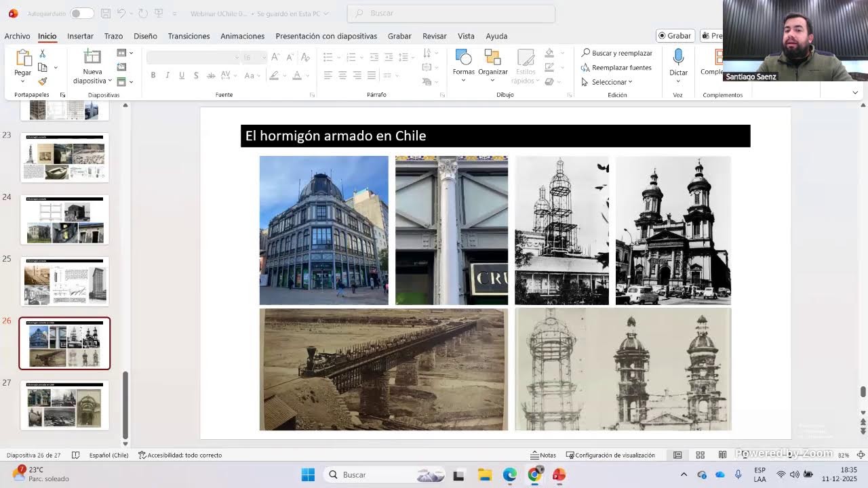This screenshot has height=488, width=868.
Task: Click the reset slide icon in Diapositivas
Action: click(x=121, y=67)
